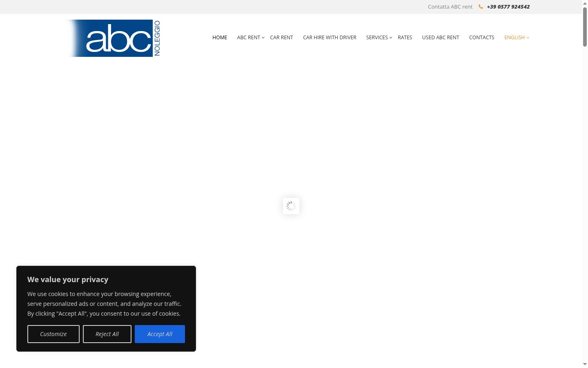
Task: Click the page vertical scrollbar thumb
Action: (585, 27)
